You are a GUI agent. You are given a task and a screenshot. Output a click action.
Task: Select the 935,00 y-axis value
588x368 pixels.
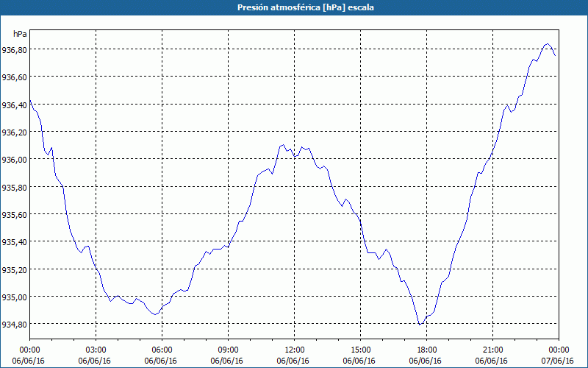(14, 297)
